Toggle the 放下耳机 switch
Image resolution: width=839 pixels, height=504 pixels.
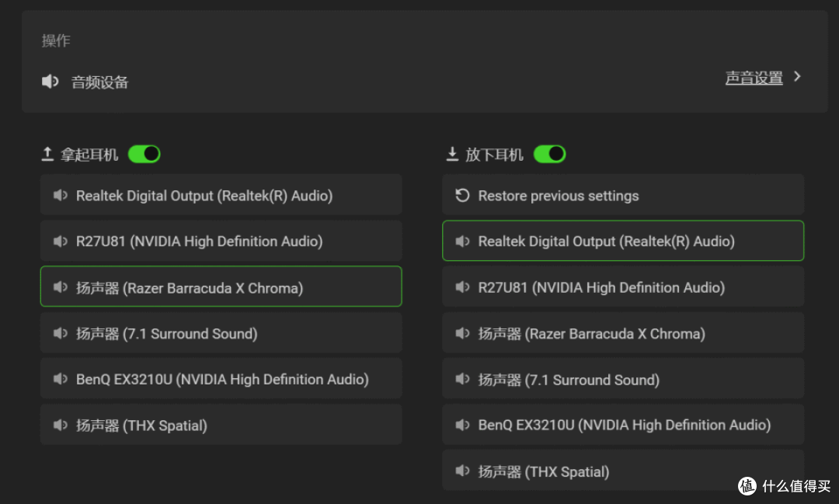549,154
